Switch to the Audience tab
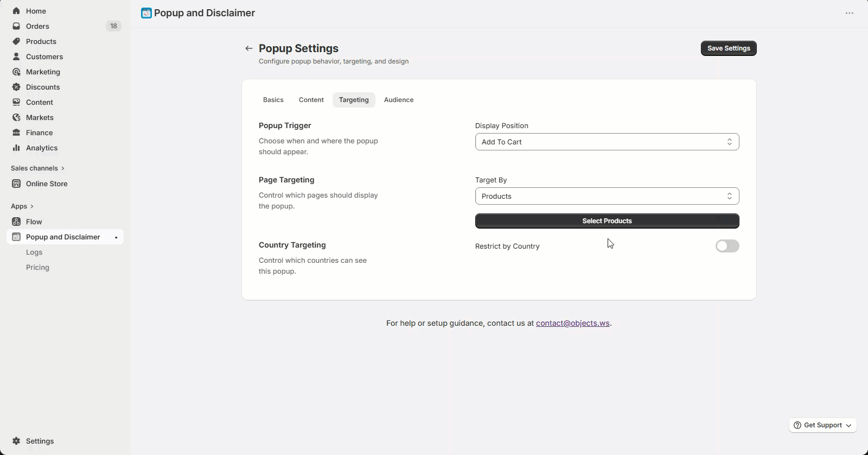Screen dimensions: 868x455 point(399,100)
